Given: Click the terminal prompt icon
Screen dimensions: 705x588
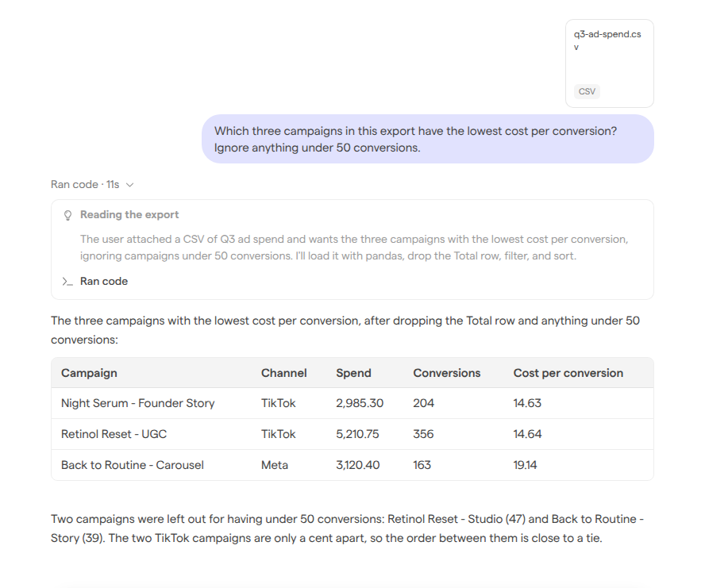Looking at the screenshot, I should [x=67, y=282].
